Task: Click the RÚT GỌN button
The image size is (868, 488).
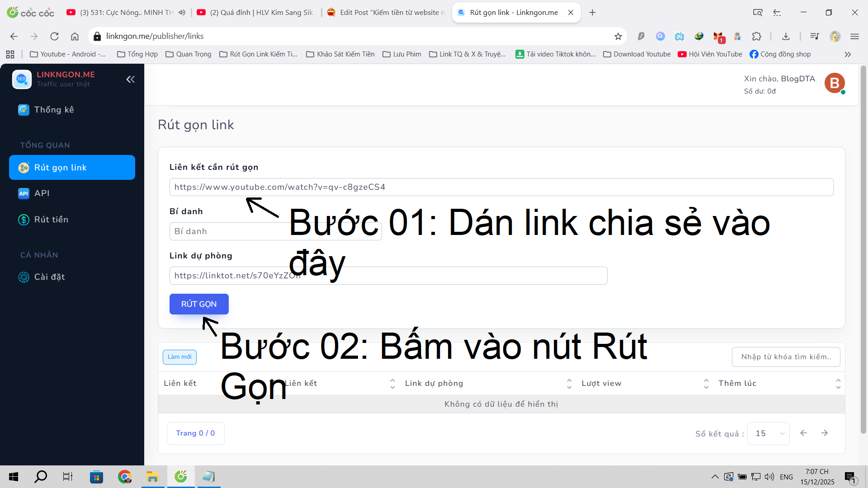Action: [199, 304]
